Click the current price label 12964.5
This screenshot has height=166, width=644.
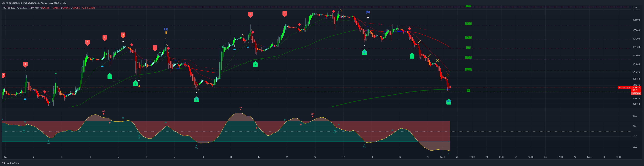(x=637, y=88)
